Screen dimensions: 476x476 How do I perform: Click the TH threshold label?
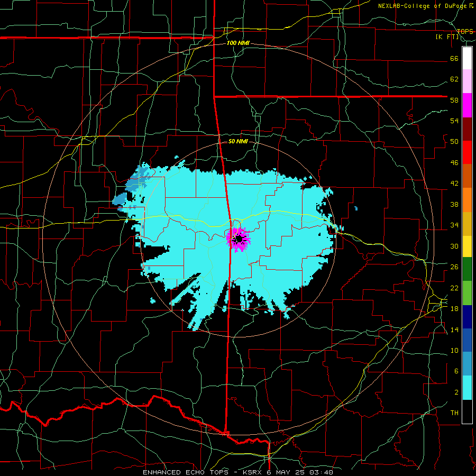point(454,413)
